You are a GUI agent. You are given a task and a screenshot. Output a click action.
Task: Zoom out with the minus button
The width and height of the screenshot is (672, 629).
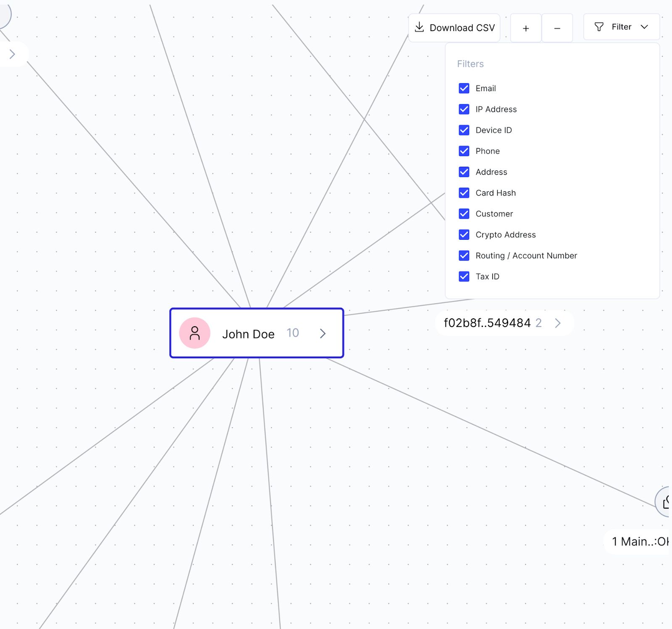point(557,28)
